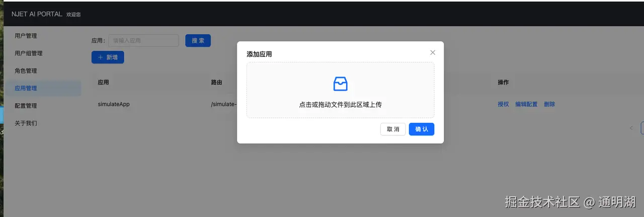Click the inbox upload icon in dialog
Viewport: 644px width, 217px height.
point(341,84)
